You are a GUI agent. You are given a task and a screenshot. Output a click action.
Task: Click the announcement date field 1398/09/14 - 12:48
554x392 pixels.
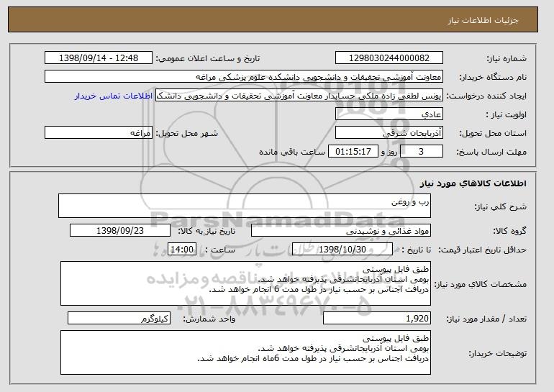(99, 58)
